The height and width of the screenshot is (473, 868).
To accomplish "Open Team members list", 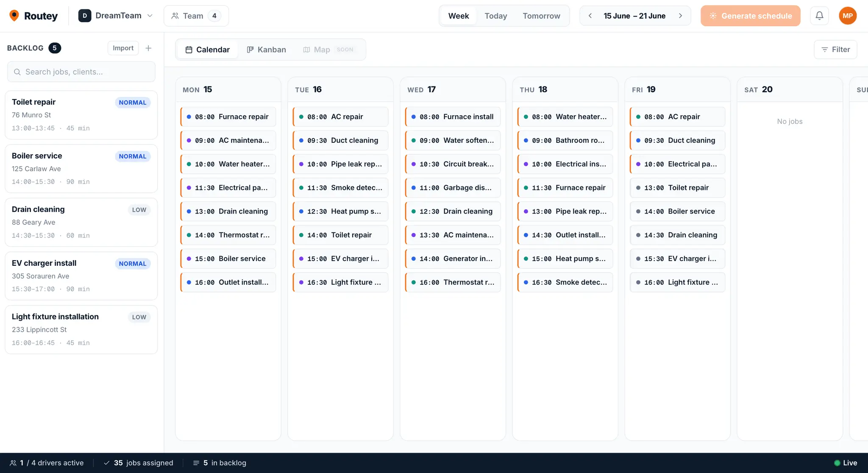I will point(196,16).
